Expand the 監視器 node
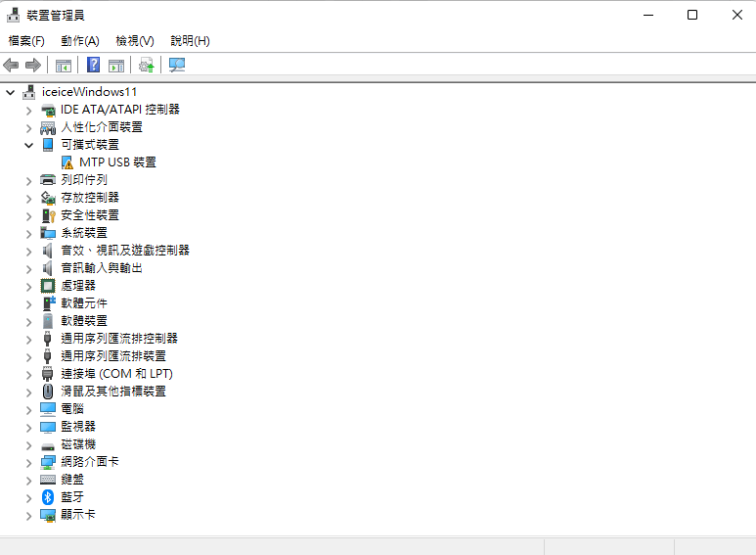756x555 pixels. pos(29,428)
